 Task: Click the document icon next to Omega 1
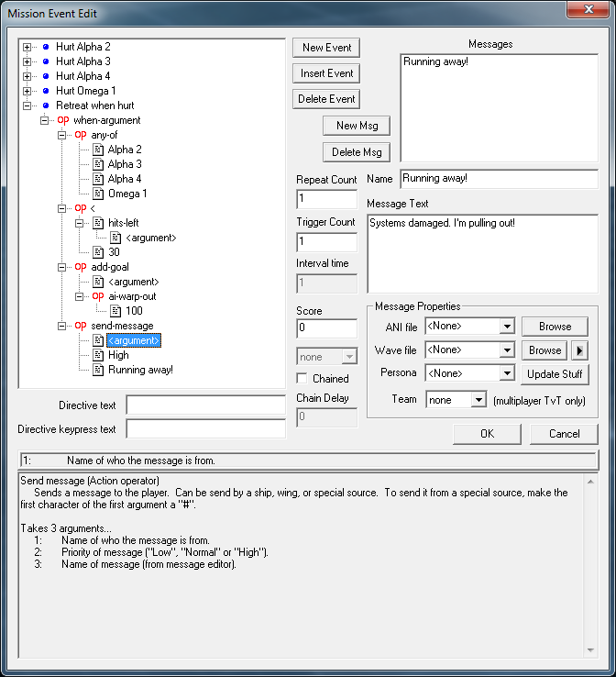[x=98, y=194]
